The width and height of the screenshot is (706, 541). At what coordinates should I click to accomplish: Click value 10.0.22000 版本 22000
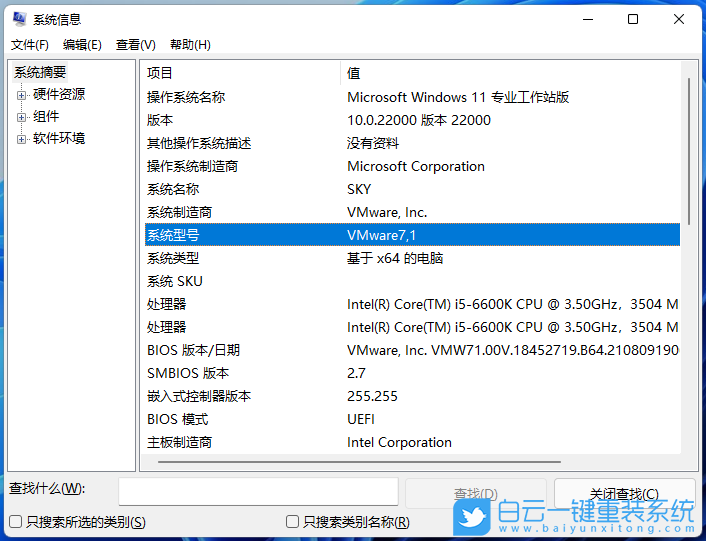(x=419, y=120)
